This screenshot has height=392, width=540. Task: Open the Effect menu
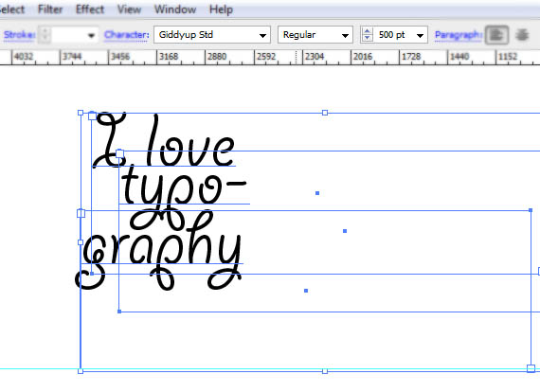(x=90, y=9)
